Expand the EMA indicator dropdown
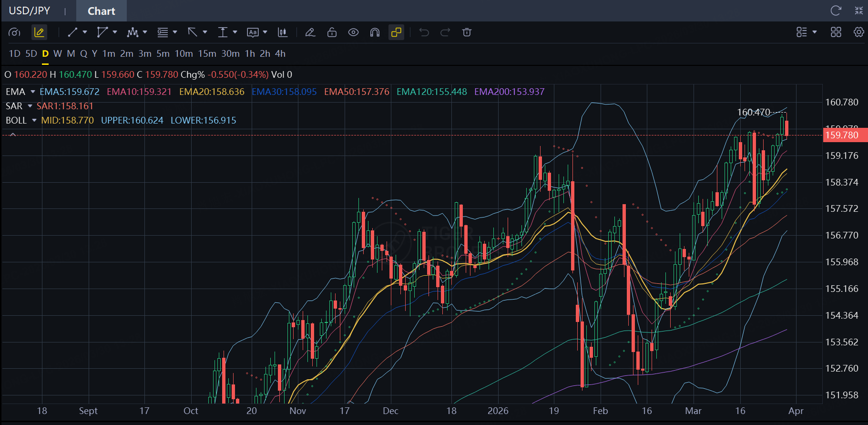The width and height of the screenshot is (868, 425). tap(33, 92)
